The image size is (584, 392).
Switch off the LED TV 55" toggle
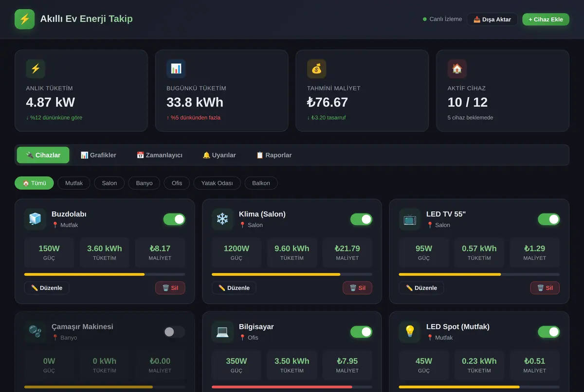548,219
